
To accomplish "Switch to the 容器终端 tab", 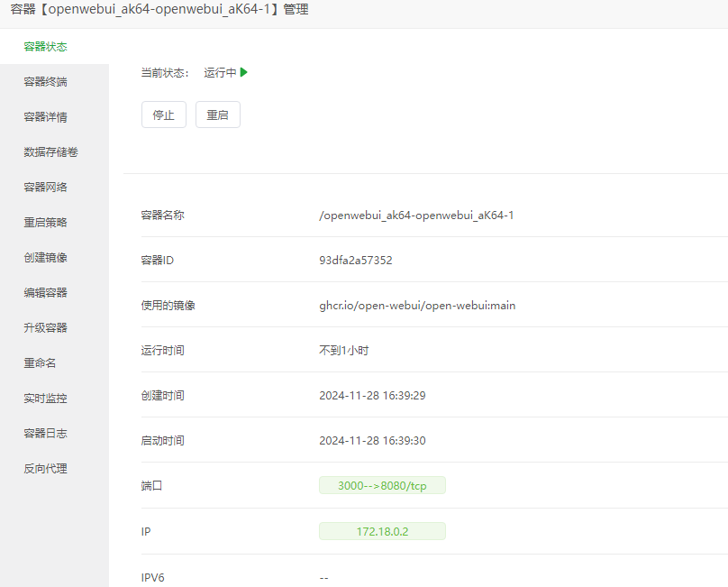I will coord(45,82).
